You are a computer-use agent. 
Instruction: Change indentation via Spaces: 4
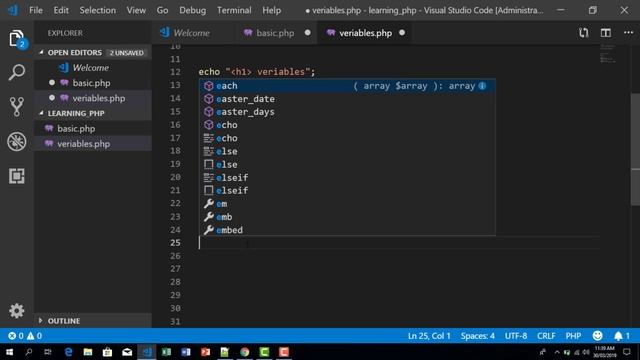(478, 336)
